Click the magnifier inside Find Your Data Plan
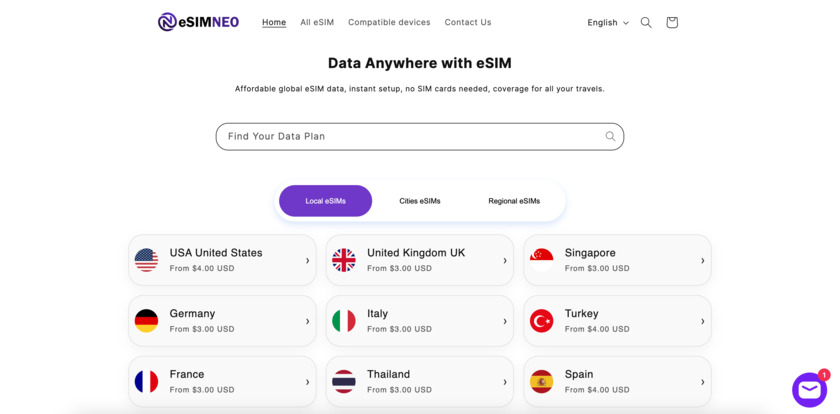The height and width of the screenshot is (414, 840). coord(610,136)
